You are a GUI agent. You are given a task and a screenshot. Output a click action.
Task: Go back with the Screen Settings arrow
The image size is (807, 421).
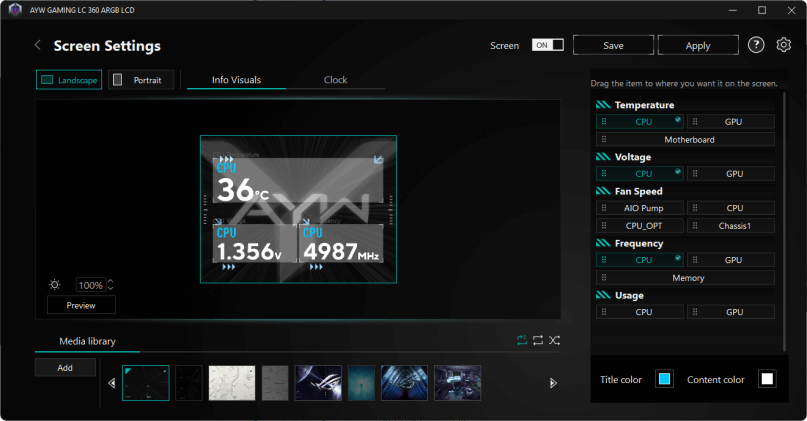pyautogui.click(x=38, y=45)
